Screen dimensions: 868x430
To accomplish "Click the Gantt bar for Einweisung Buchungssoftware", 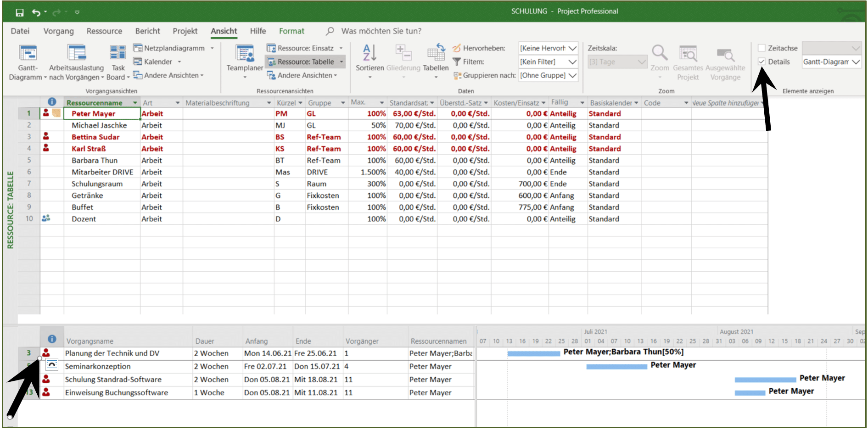I will click(x=750, y=392).
